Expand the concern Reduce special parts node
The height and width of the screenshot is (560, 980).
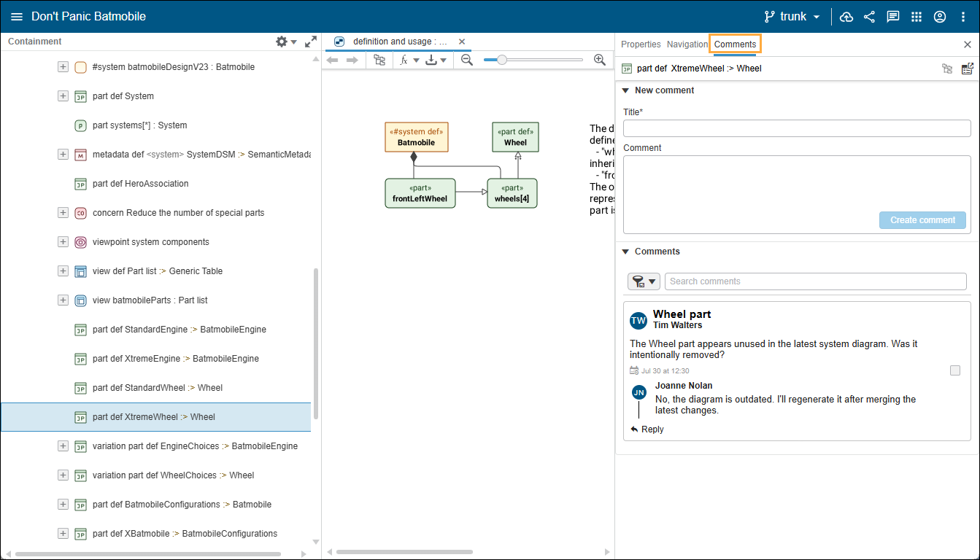click(x=63, y=213)
